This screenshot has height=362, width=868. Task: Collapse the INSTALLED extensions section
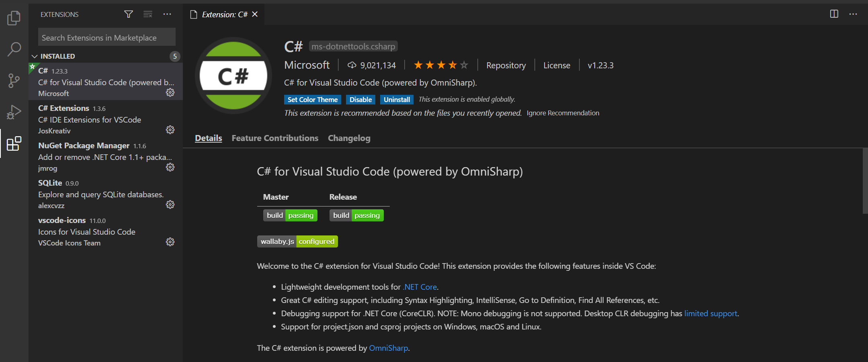coord(35,56)
